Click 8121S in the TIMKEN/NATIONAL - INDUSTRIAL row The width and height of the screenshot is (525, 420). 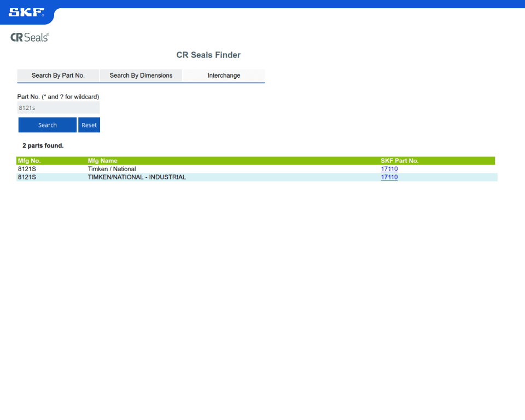click(27, 177)
